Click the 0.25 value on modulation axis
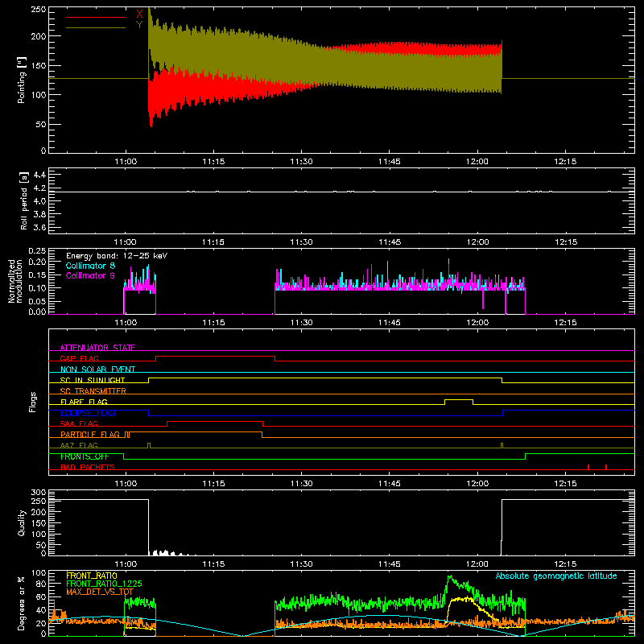The width and height of the screenshot is (644, 644). [x=37, y=251]
